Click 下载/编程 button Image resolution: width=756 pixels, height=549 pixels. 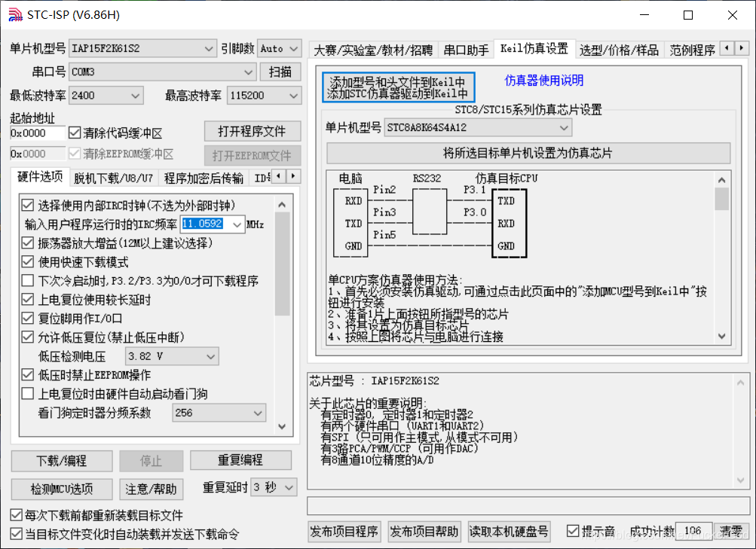[62, 461]
